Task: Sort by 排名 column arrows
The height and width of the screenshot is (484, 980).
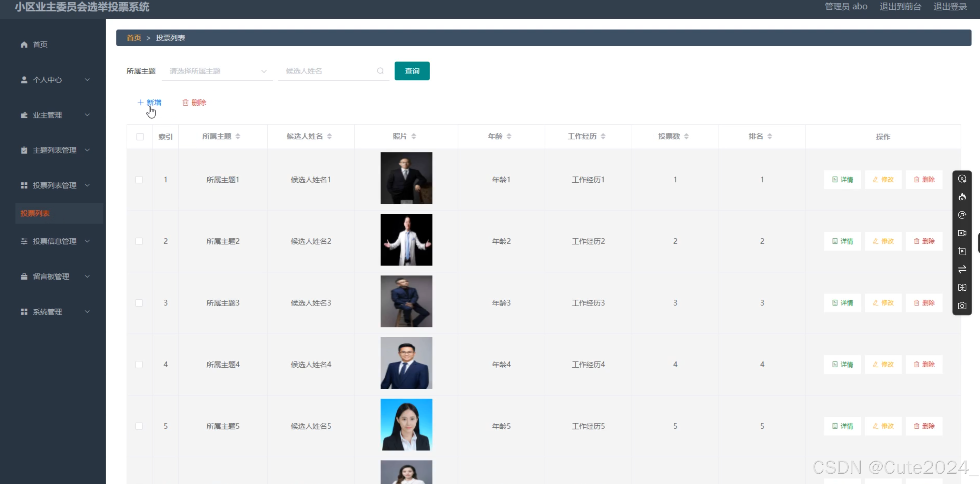Action: (770, 136)
